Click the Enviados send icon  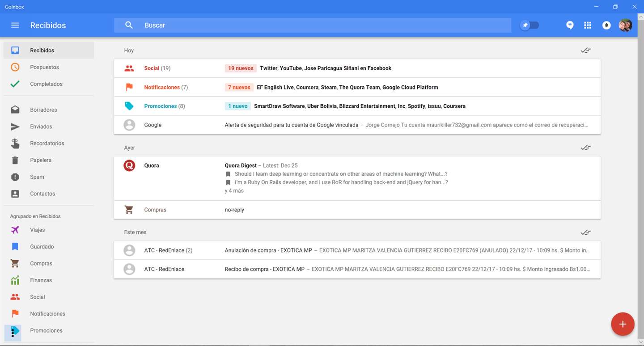(x=15, y=127)
